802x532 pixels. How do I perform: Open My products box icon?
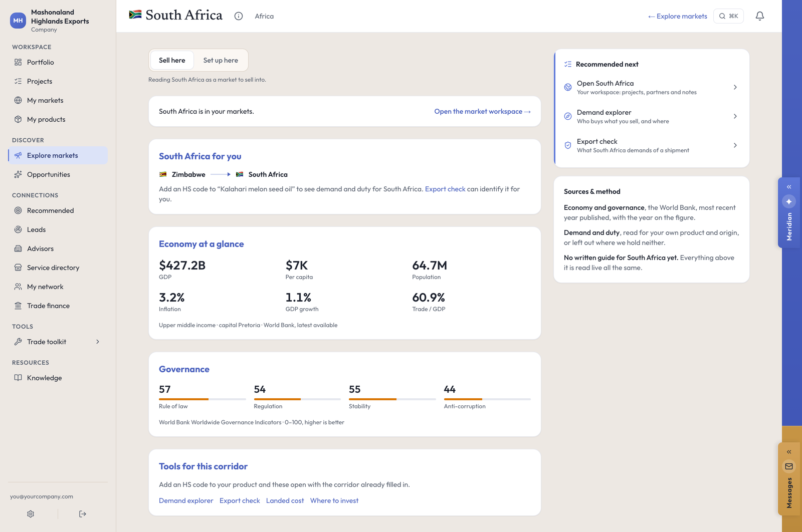click(18, 119)
